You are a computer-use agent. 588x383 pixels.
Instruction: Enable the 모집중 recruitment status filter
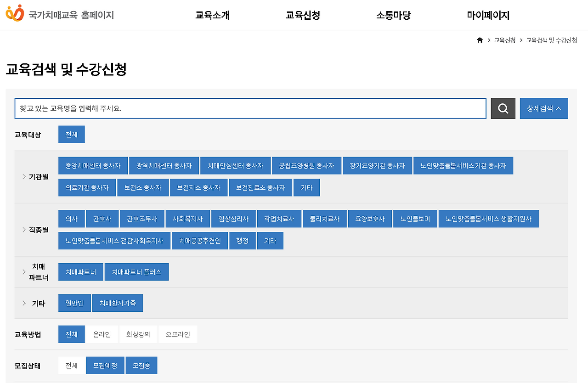[141, 365]
